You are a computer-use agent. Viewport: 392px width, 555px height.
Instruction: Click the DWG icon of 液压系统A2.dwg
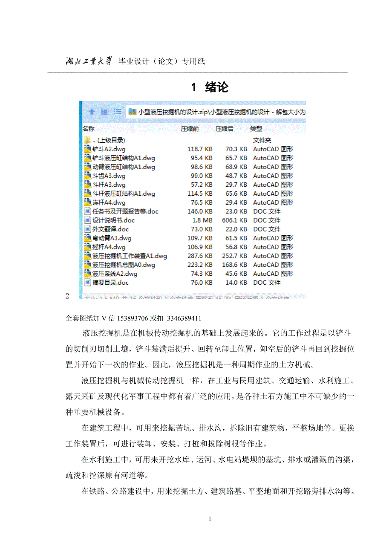coord(88,274)
